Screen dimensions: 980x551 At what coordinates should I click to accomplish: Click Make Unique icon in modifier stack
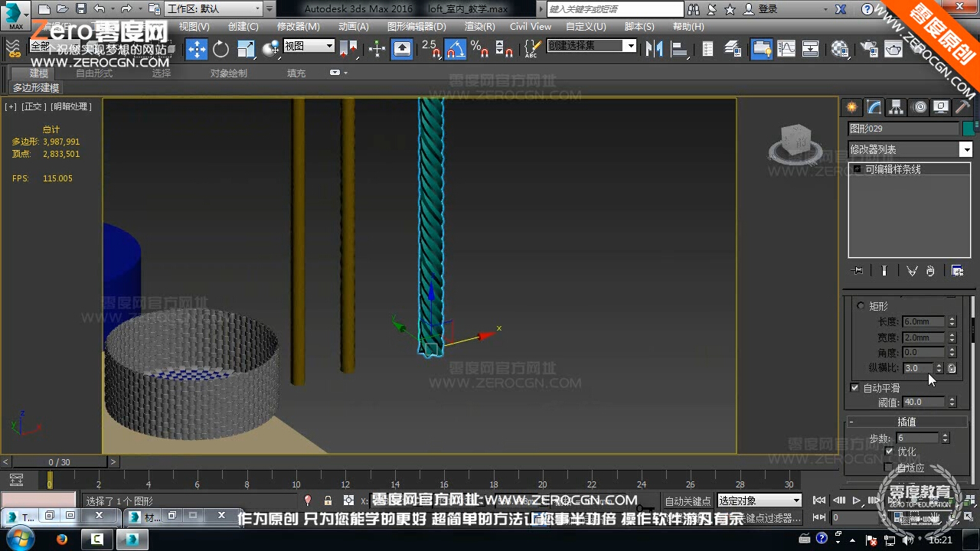coord(912,271)
